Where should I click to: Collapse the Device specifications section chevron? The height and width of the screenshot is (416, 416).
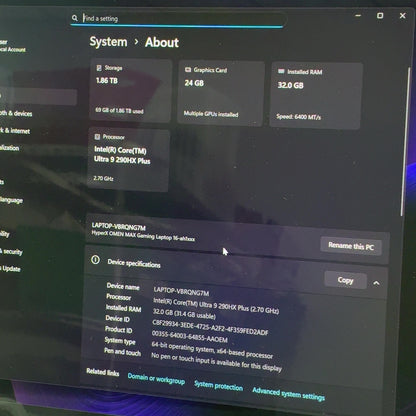[376, 283]
